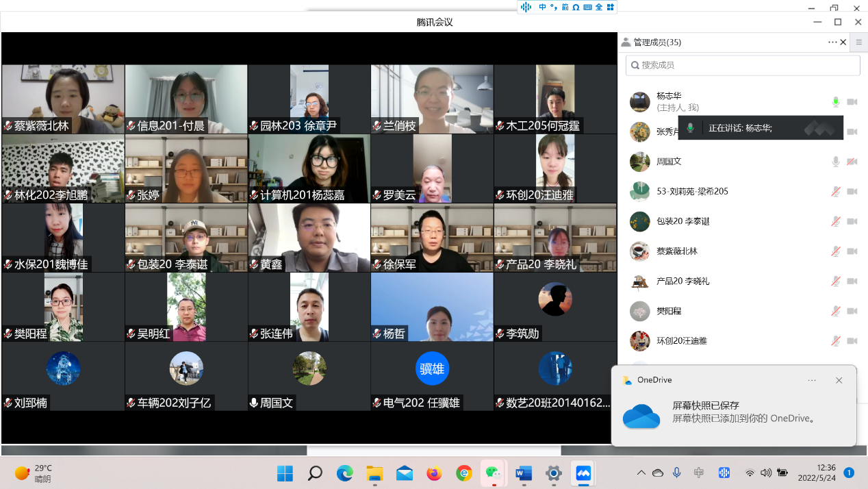Click the IME voice input waveform icon
868x489 pixels.
click(x=526, y=7)
